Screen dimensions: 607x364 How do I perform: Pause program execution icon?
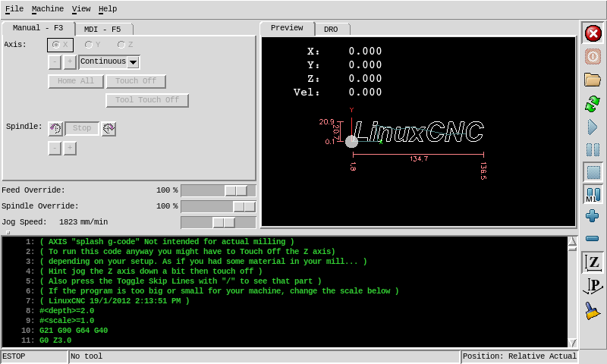[593, 149]
